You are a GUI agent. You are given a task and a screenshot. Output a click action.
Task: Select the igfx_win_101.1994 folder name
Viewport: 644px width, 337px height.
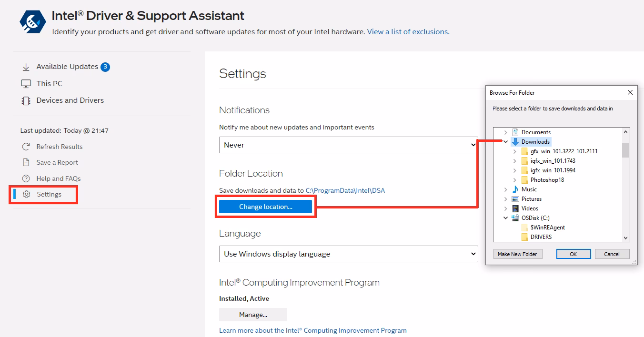point(553,170)
